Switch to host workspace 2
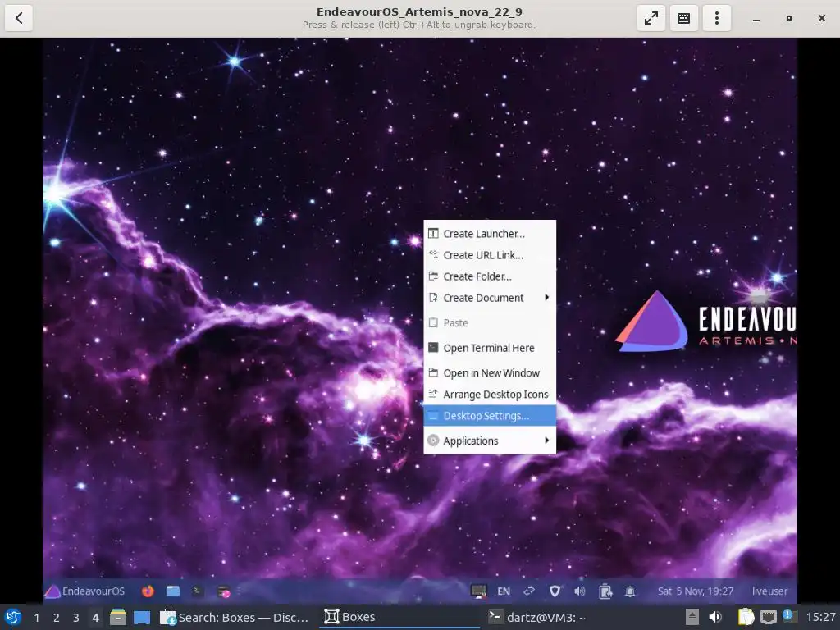Image resolution: width=840 pixels, height=630 pixels. 57,618
